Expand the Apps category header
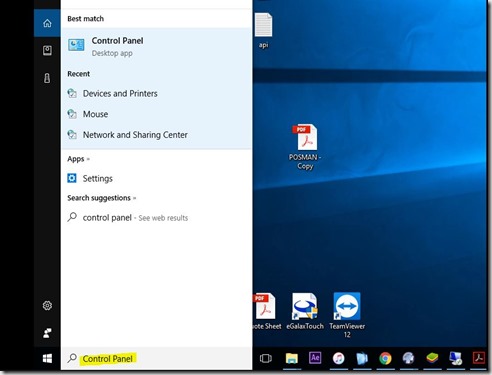 (x=78, y=159)
